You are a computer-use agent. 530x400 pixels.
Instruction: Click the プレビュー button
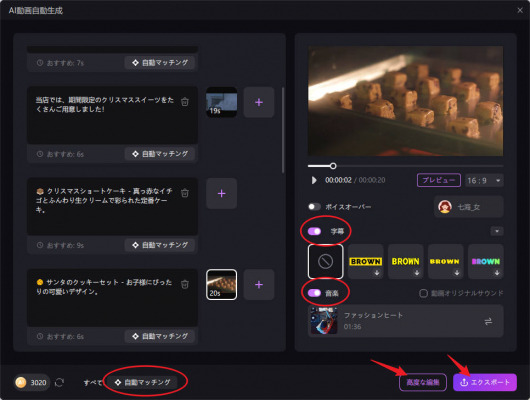click(x=439, y=180)
